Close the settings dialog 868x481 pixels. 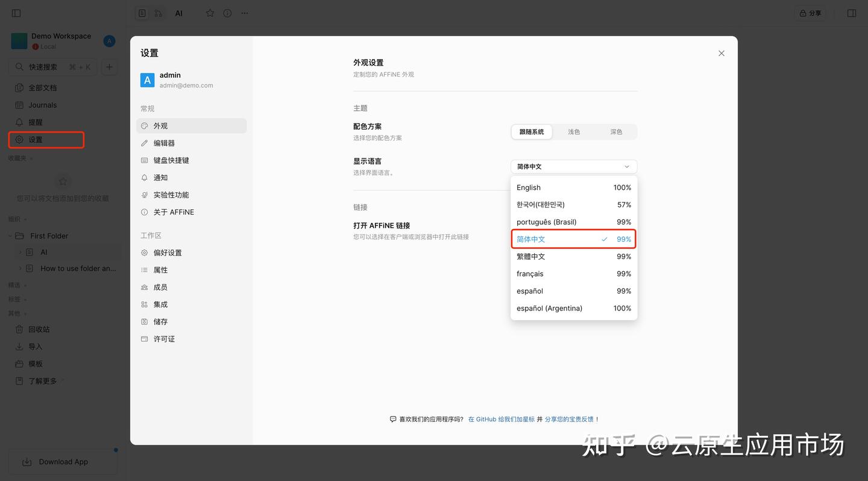point(722,54)
